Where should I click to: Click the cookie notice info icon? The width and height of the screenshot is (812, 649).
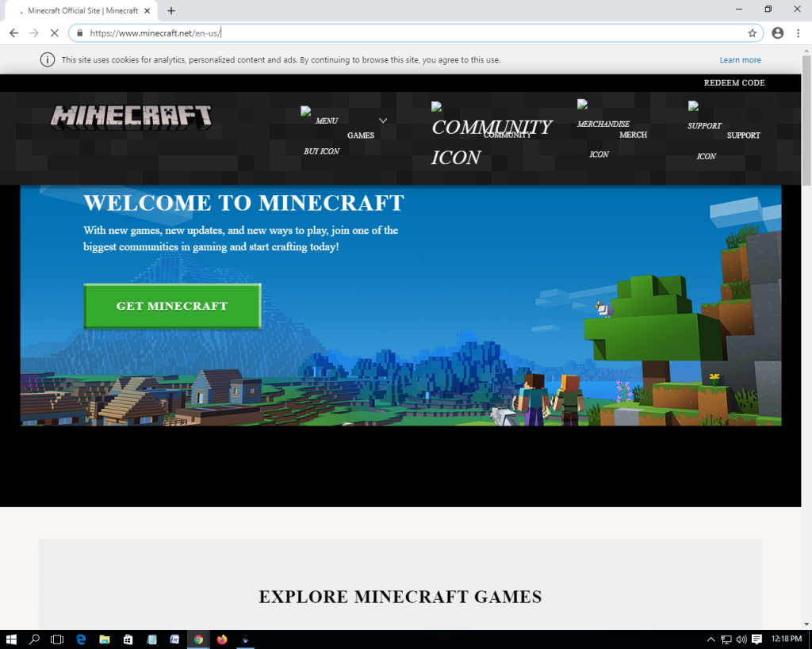(47, 59)
